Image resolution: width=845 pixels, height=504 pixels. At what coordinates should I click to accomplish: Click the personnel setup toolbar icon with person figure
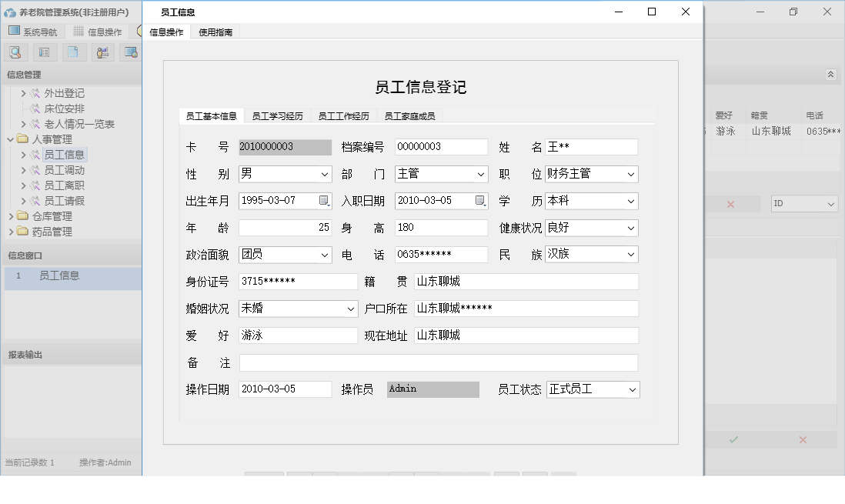[102, 52]
